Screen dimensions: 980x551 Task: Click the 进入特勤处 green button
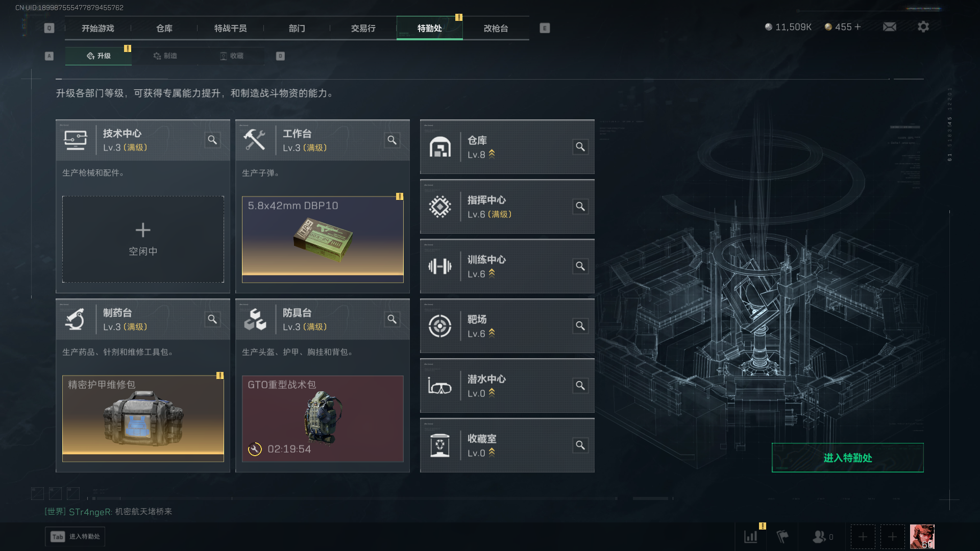847,458
